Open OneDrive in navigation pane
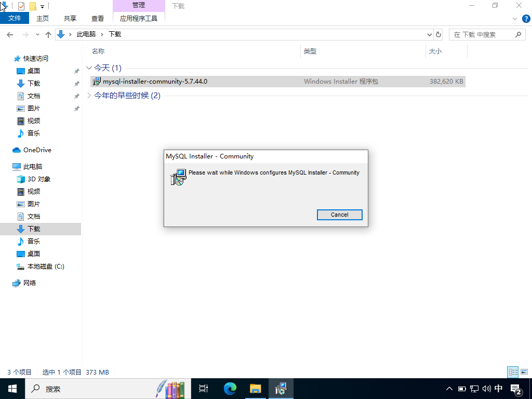 pos(37,150)
